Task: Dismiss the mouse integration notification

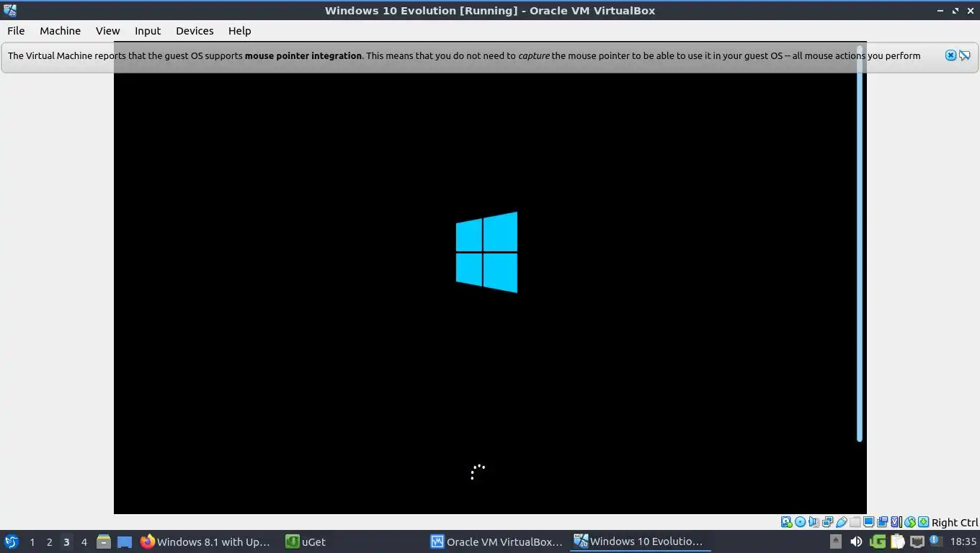Action: coord(950,55)
